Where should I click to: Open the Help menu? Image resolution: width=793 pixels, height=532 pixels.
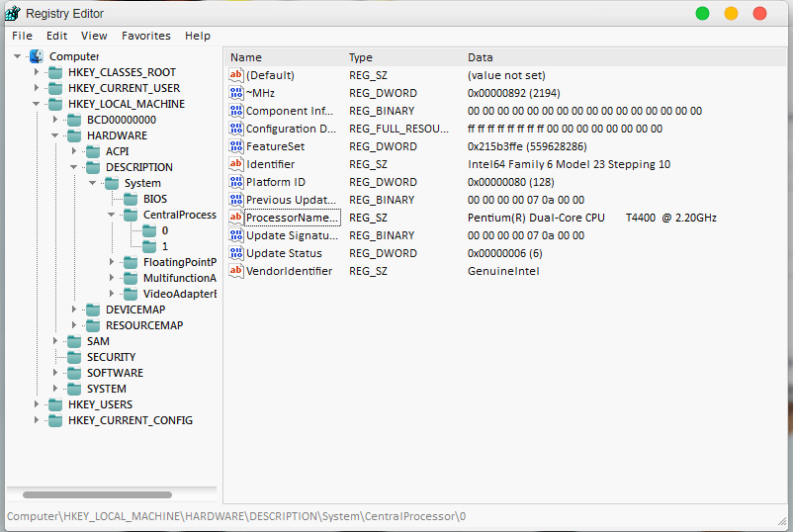pos(198,36)
